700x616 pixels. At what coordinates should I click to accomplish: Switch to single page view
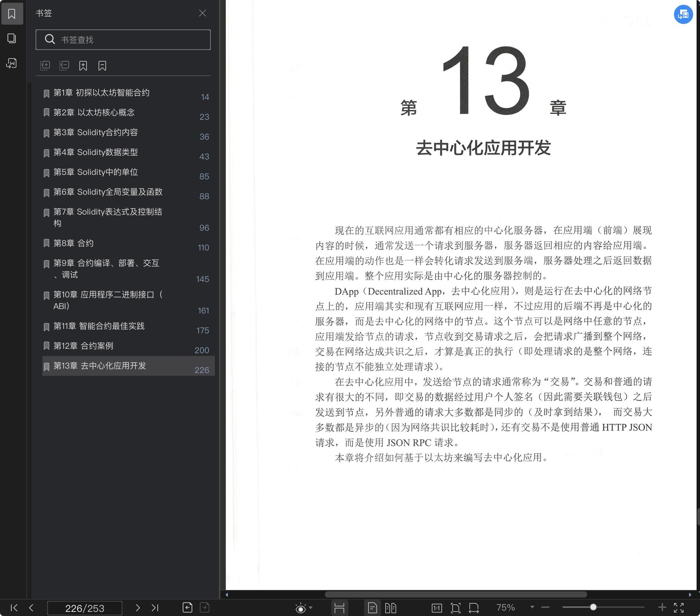click(x=372, y=608)
